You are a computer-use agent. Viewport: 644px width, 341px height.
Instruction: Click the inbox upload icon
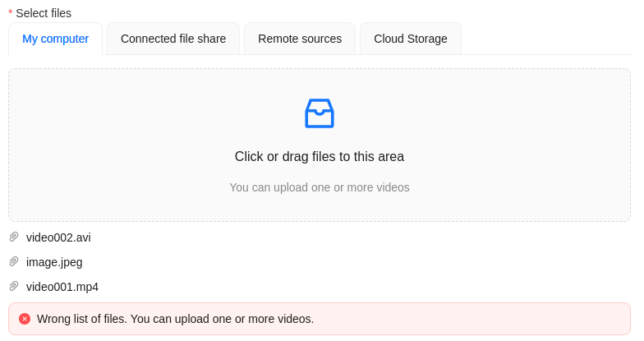pos(320,113)
